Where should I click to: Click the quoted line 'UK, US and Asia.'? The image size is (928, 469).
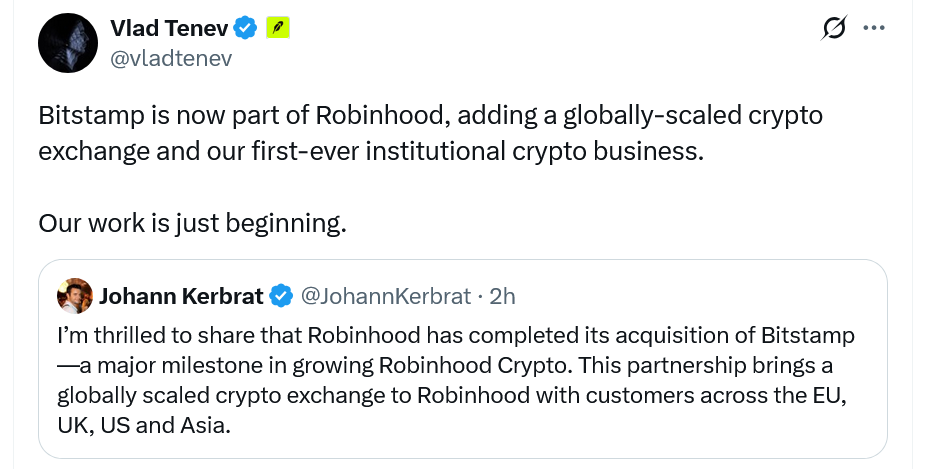[x=144, y=425]
